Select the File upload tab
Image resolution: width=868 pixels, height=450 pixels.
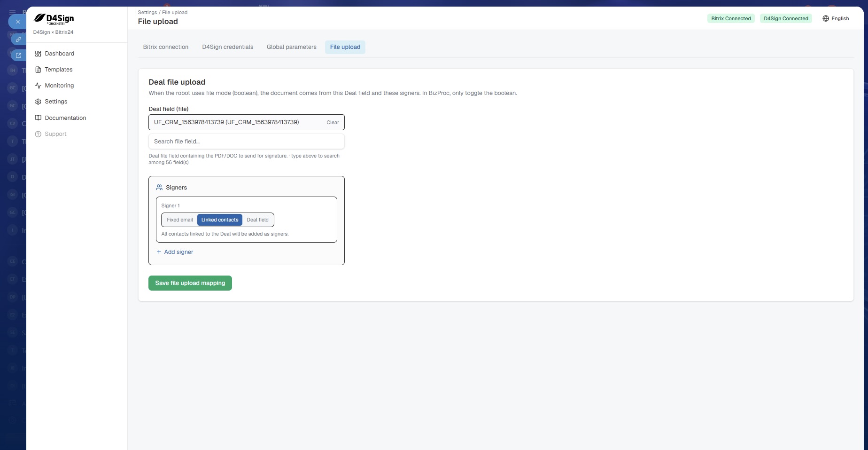pyautogui.click(x=345, y=47)
